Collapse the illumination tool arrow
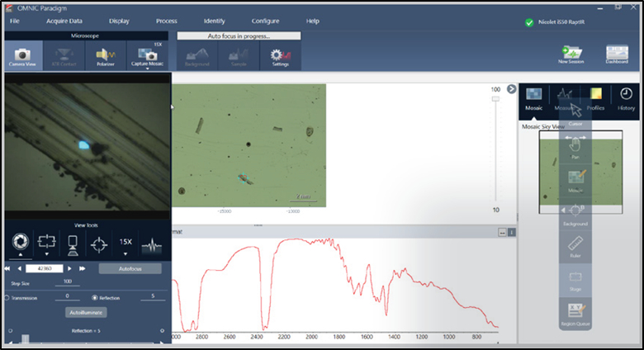This screenshot has height=350, width=644. coord(21,255)
